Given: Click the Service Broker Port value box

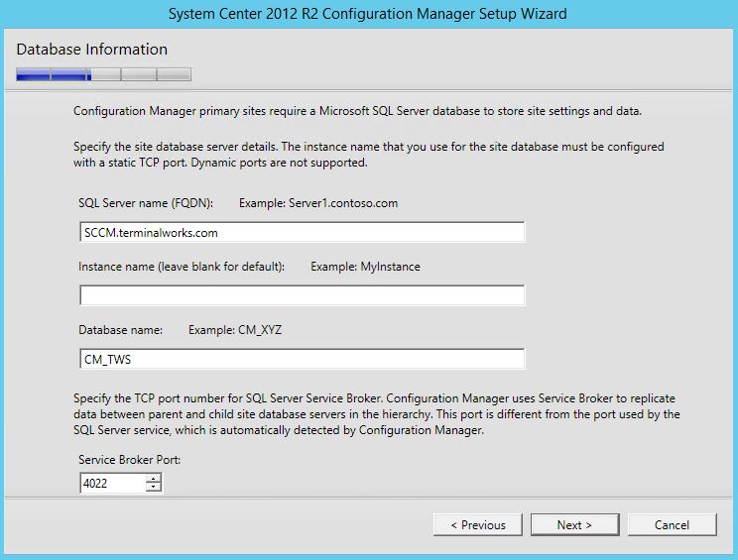Looking at the screenshot, I should click(x=112, y=484).
